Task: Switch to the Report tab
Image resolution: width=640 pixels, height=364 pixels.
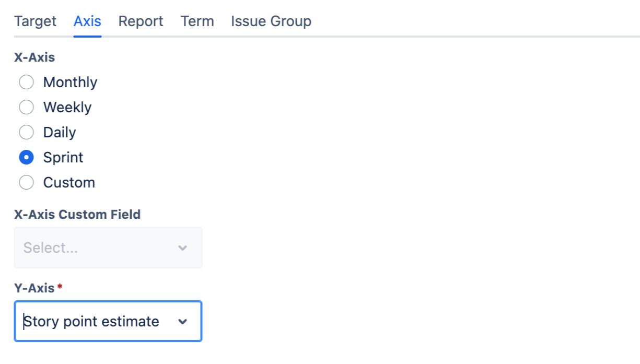Action: pos(141,21)
